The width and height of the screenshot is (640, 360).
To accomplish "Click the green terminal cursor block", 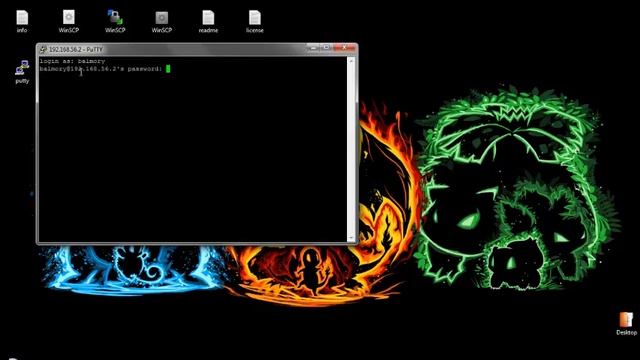I will click(x=168, y=69).
